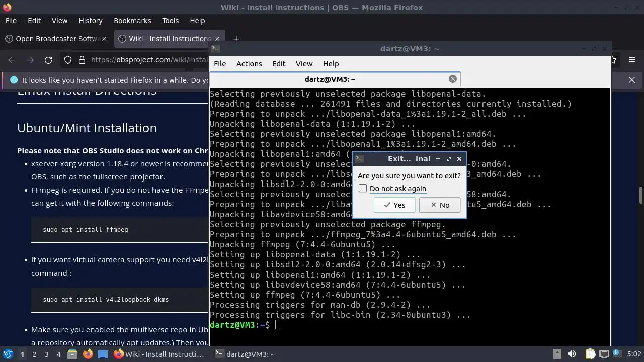Click the 'Ubuntu/Mint Installation' heading
The height and width of the screenshot is (362, 644).
tap(87, 128)
